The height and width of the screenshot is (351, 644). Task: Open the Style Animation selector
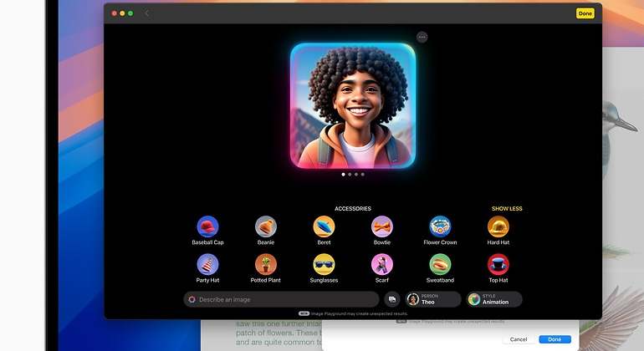[494, 299]
